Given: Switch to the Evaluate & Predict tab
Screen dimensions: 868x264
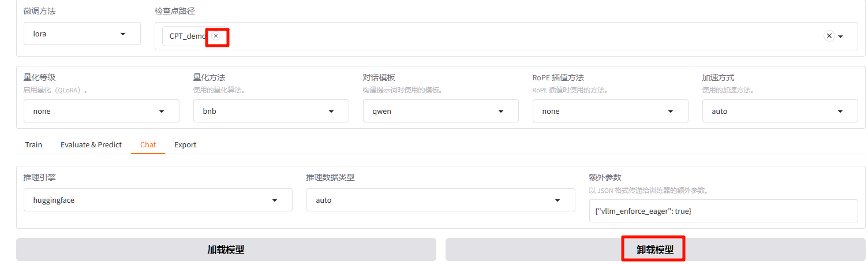Looking at the screenshot, I should (x=91, y=145).
